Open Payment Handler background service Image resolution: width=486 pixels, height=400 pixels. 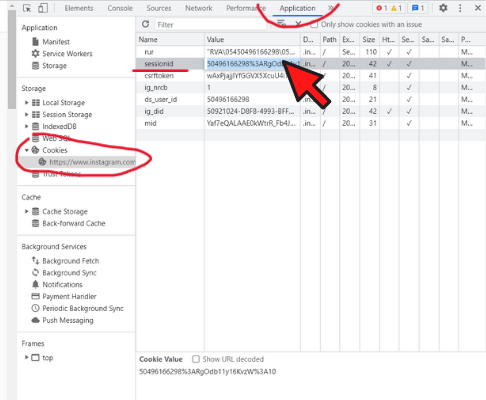tap(69, 296)
